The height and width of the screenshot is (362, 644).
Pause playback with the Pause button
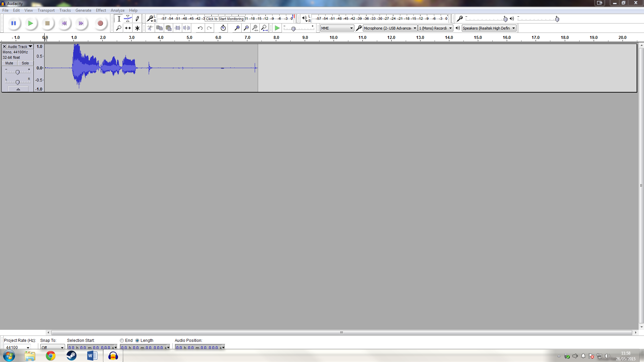(x=13, y=23)
